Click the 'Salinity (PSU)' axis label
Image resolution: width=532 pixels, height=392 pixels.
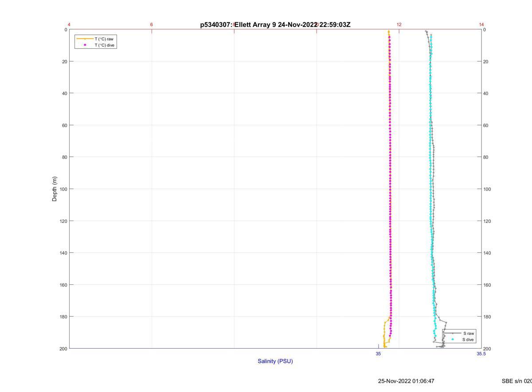[x=275, y=361]
